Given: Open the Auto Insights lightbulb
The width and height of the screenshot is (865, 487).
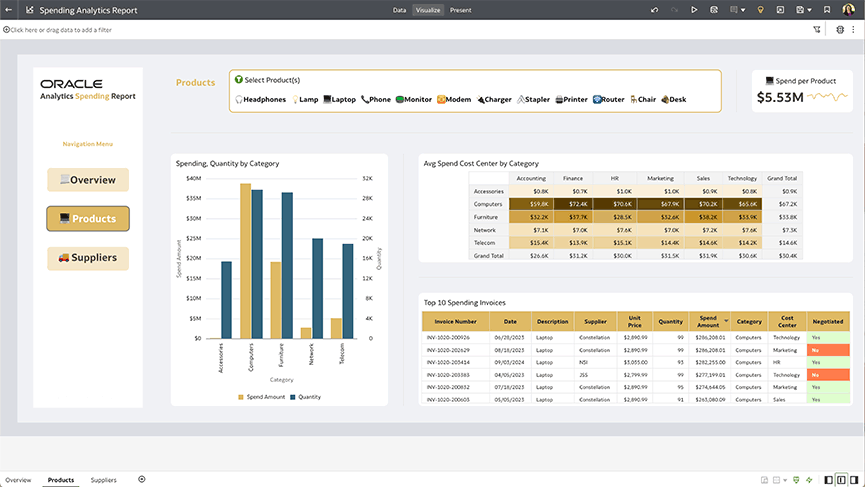Looking at the screenshot, I should point(760,10).
